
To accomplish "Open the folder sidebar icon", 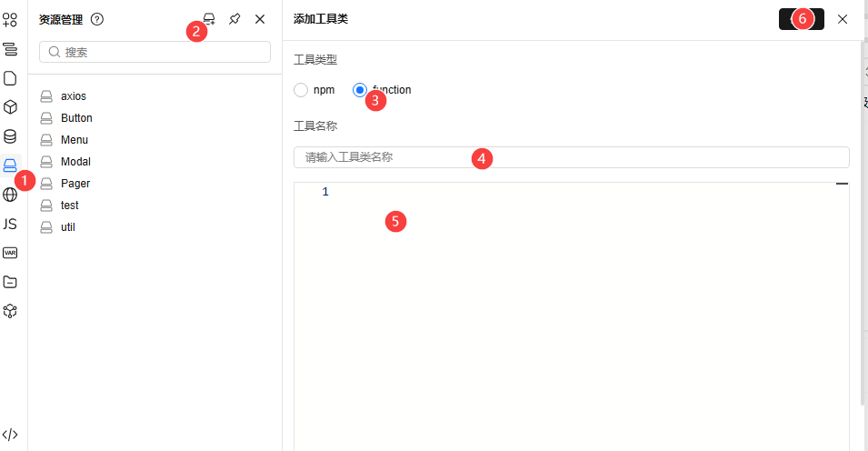I will tap(10, 282).
